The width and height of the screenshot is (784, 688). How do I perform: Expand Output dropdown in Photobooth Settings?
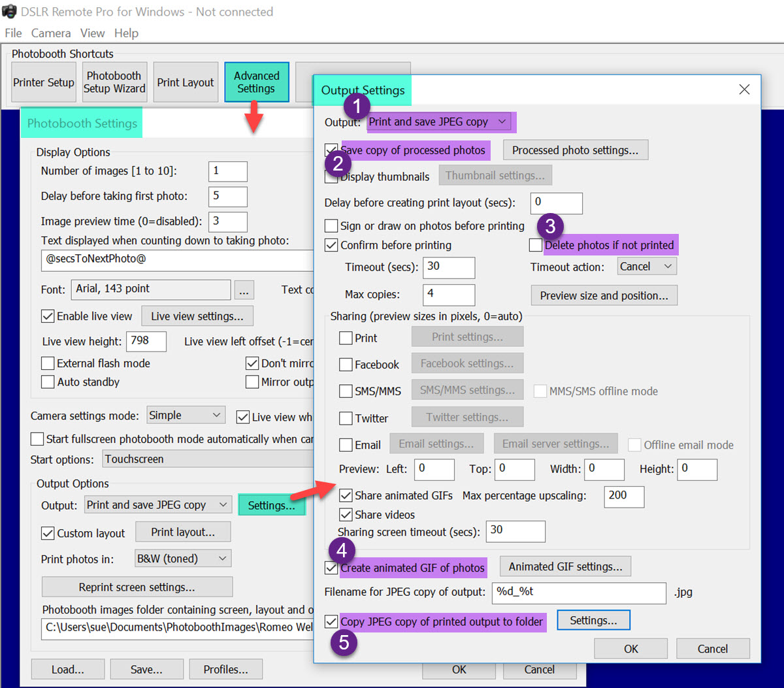tap(158, 505)
